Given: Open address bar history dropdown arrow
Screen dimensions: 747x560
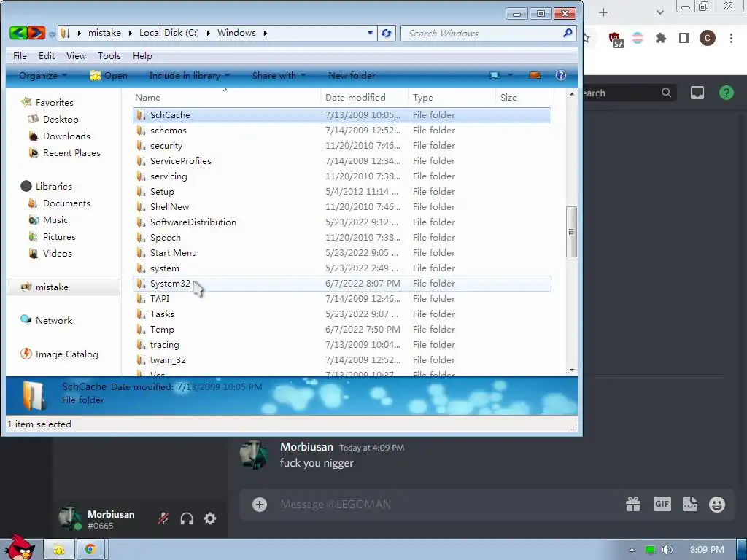Looking at the screenshot, I should pyautogui.click(x=370, y=33).
